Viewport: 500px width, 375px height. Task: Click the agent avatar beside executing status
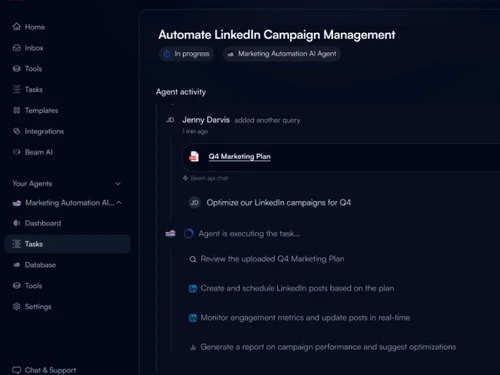(x=170, y=233)
